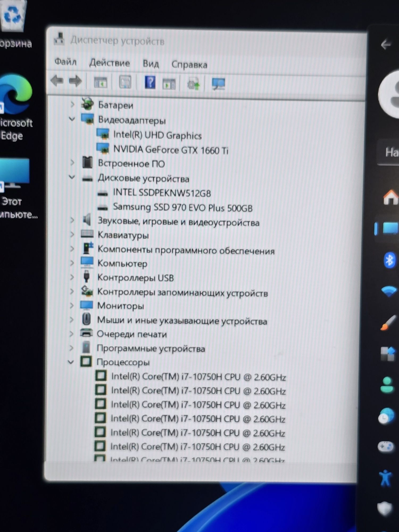Viewport: 399px width, 532px height.
Task: Click the Программные устройства icon
Action: 86,347
